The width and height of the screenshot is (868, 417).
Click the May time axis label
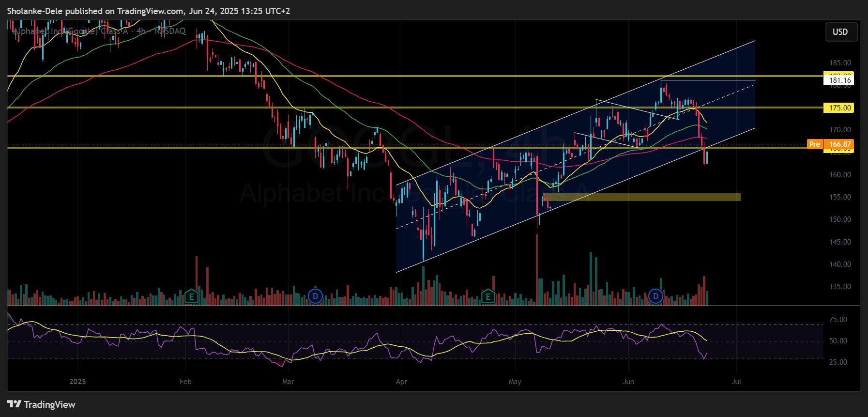point(515,382)
